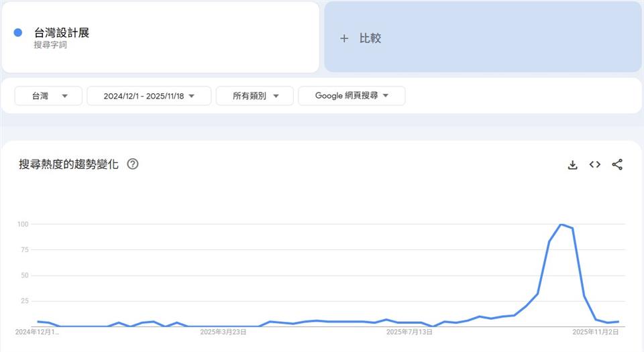Open the embed code icon
Viewport: 644px width, 352px height.
point(594,165)
